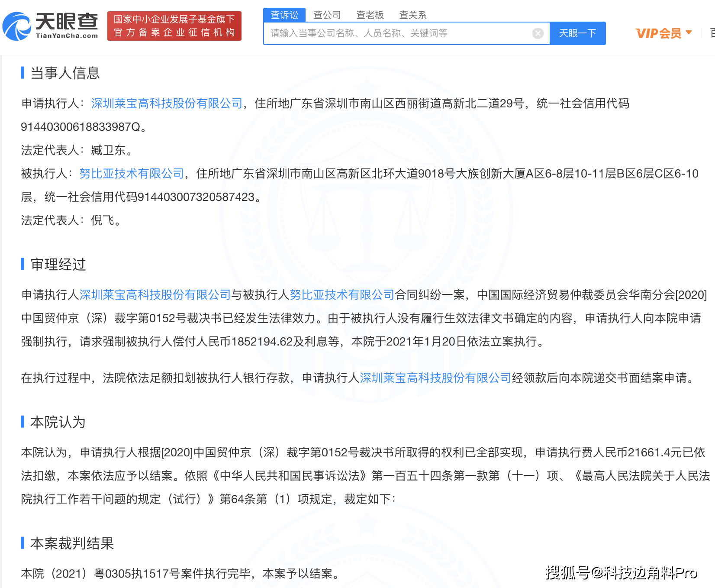Open 努比亚技术有限公司 link in 被执行人 line
The height and width of the screenshot is (588, 715).
132,174
